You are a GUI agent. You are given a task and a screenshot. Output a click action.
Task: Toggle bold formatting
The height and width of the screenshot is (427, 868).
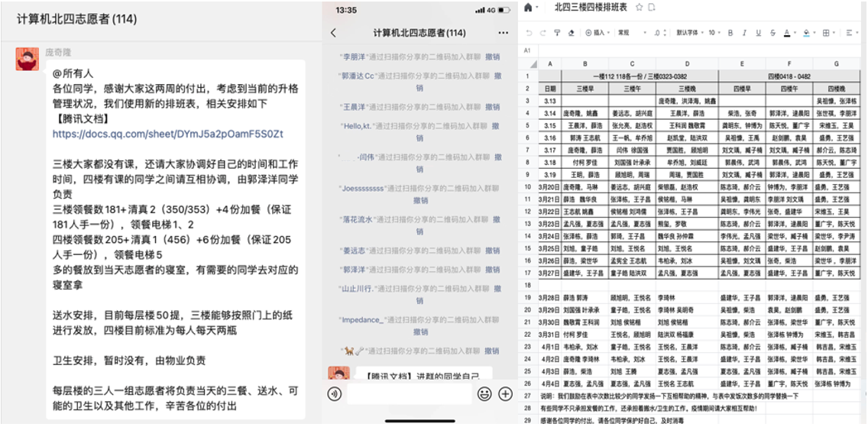tap(730, 33)
